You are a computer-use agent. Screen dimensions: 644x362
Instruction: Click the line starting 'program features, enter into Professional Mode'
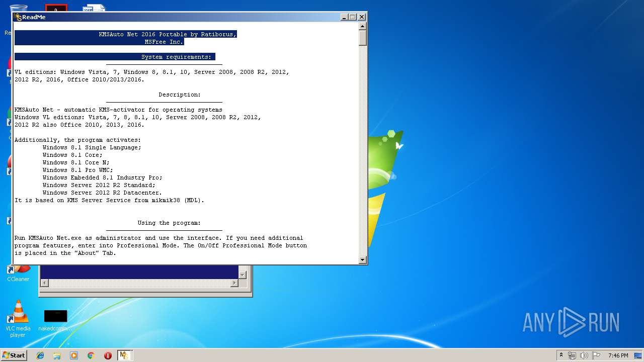[x=160, y=245]
